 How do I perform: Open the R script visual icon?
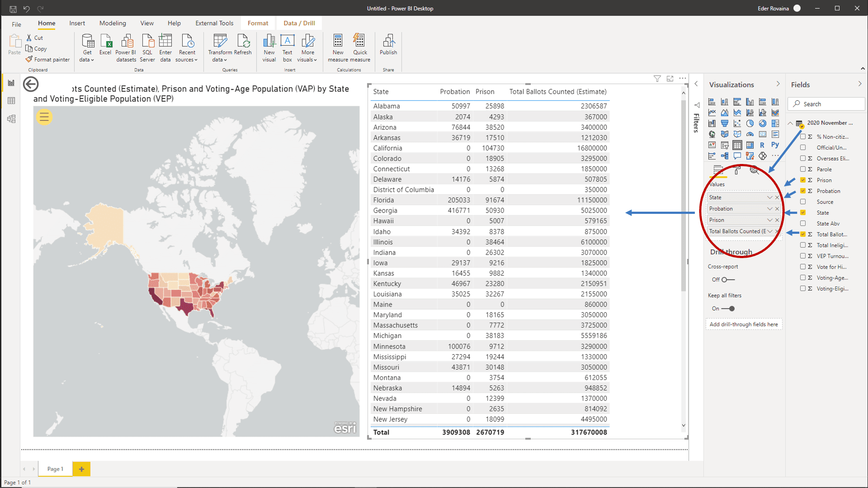click(763, 144)
